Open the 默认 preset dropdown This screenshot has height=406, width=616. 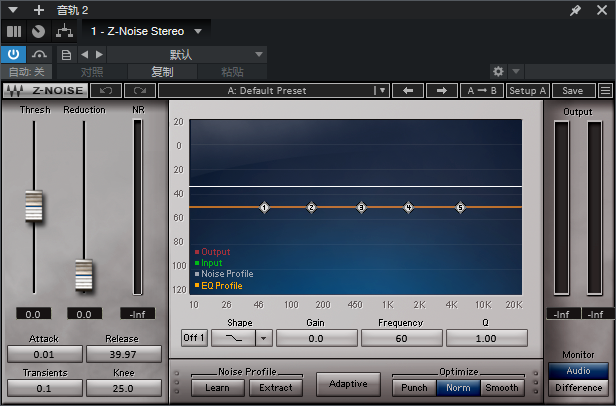(187, 55)
